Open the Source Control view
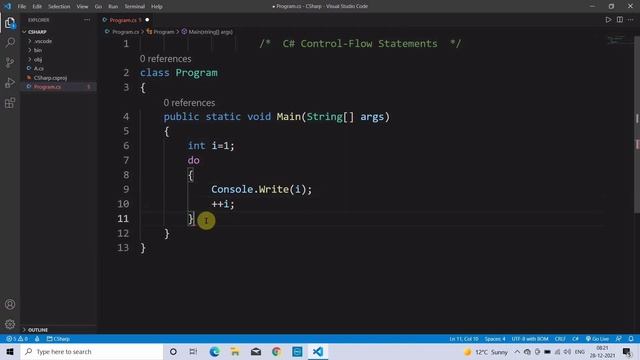 coord(10,62)
